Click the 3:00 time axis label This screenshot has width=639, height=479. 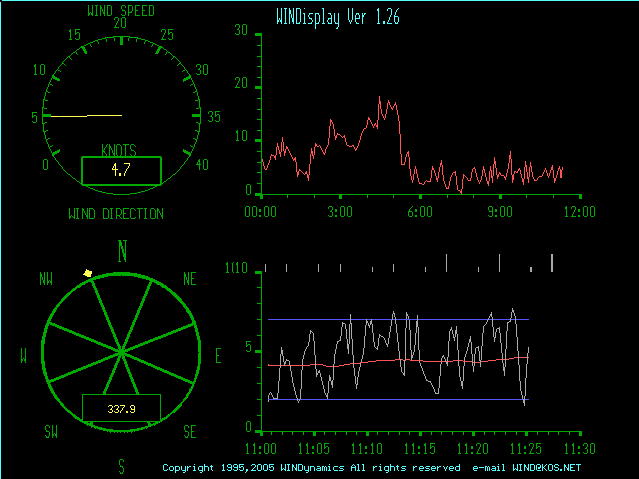pyautogui.click(x=340, y=212)
